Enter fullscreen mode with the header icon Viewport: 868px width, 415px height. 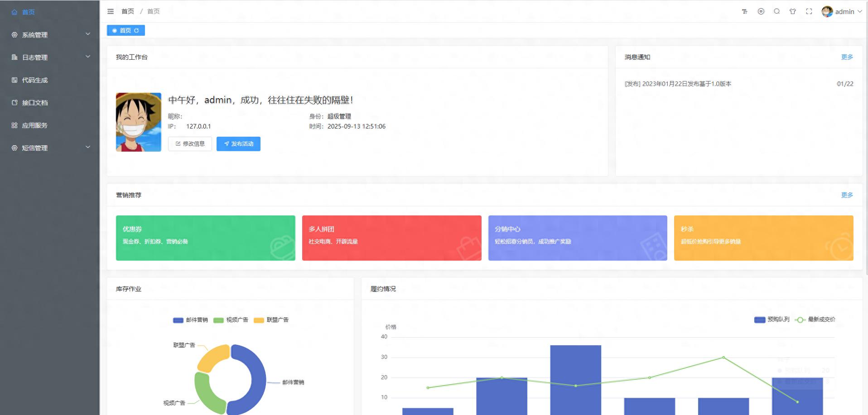(809, 11)
